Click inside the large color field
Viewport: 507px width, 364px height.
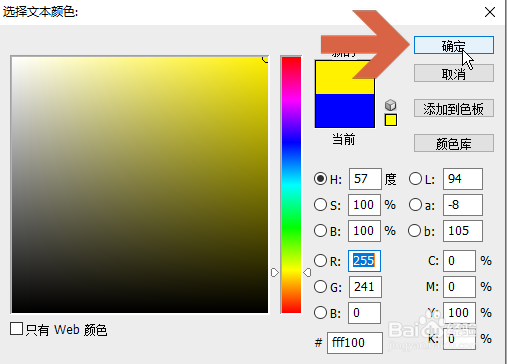(x=140, y=185)
